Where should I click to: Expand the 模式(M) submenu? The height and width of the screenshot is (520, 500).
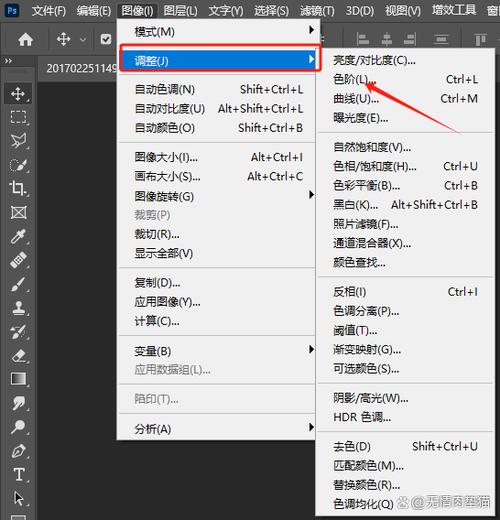219,32
